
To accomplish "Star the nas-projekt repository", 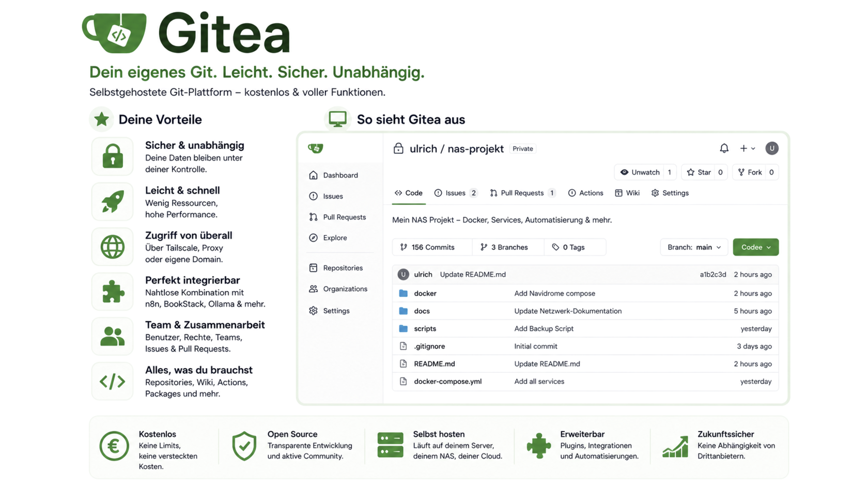I will tap(704, 172).
